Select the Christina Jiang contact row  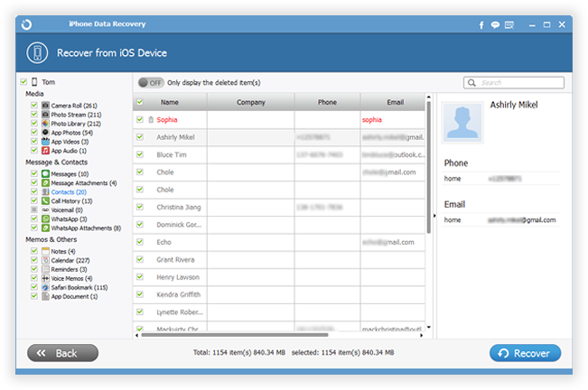pos(279,207)
